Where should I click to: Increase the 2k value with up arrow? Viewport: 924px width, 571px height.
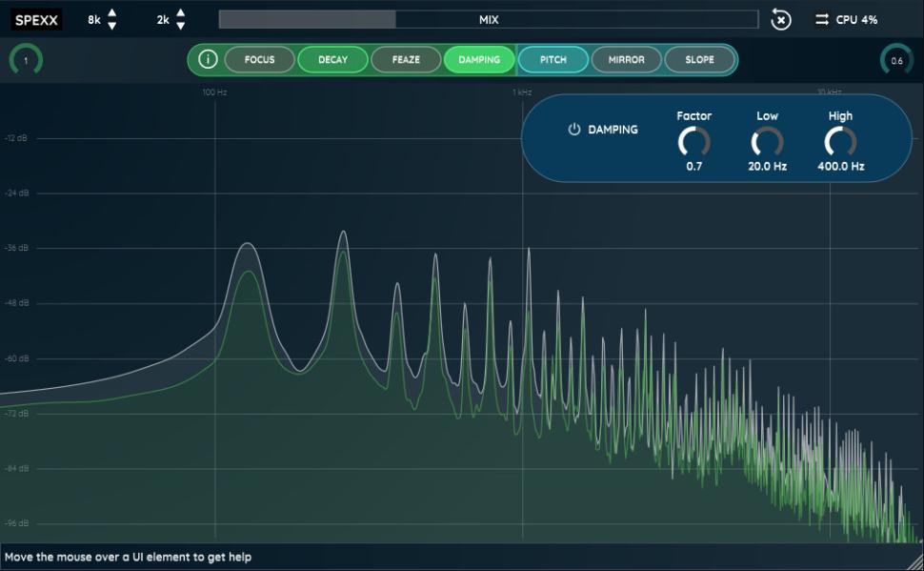point(181,13)
